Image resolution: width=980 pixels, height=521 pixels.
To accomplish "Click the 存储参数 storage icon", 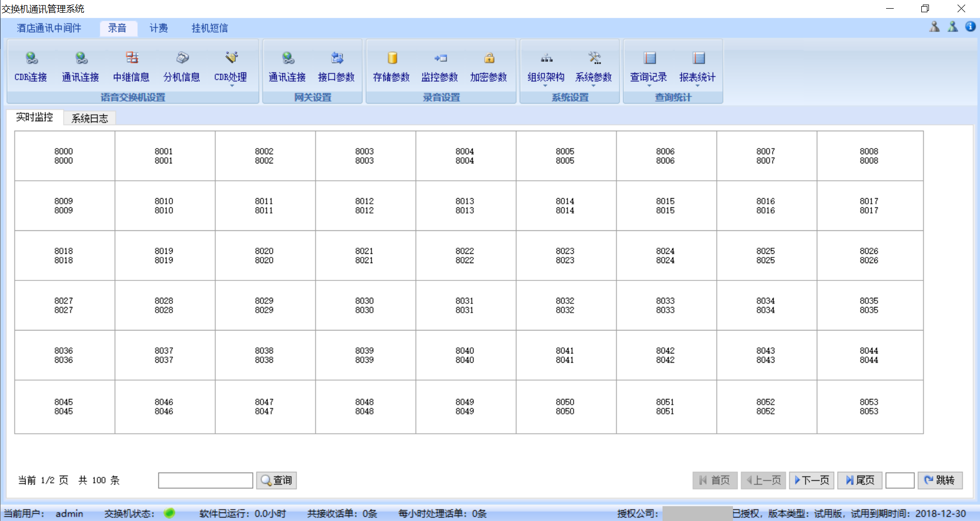I will tap(392, 58).
